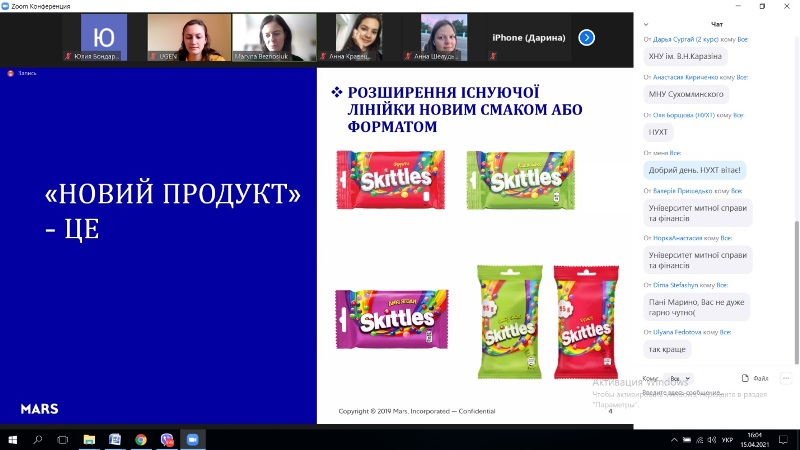This screenshot has width=800, height=450.
Task: Open File Explorer from the taskbar
Action: (89, 439)
